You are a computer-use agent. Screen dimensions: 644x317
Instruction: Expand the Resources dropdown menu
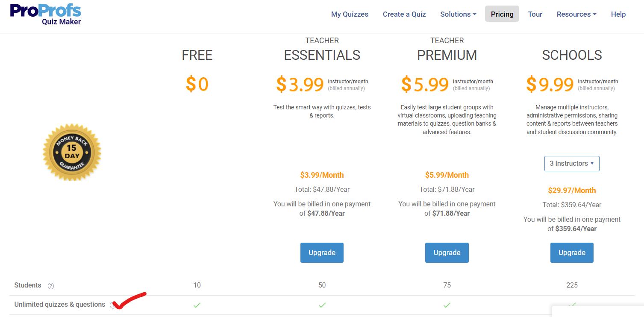click(x=576, y=14)
